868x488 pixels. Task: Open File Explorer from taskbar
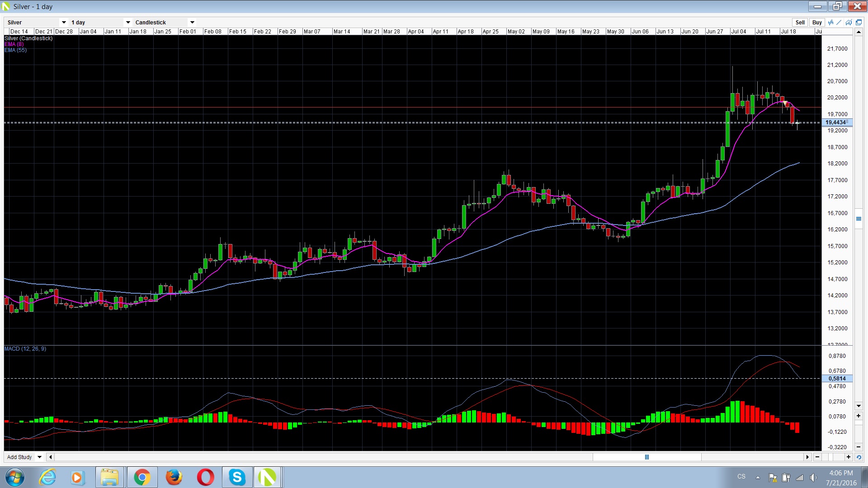click(110, 477)
